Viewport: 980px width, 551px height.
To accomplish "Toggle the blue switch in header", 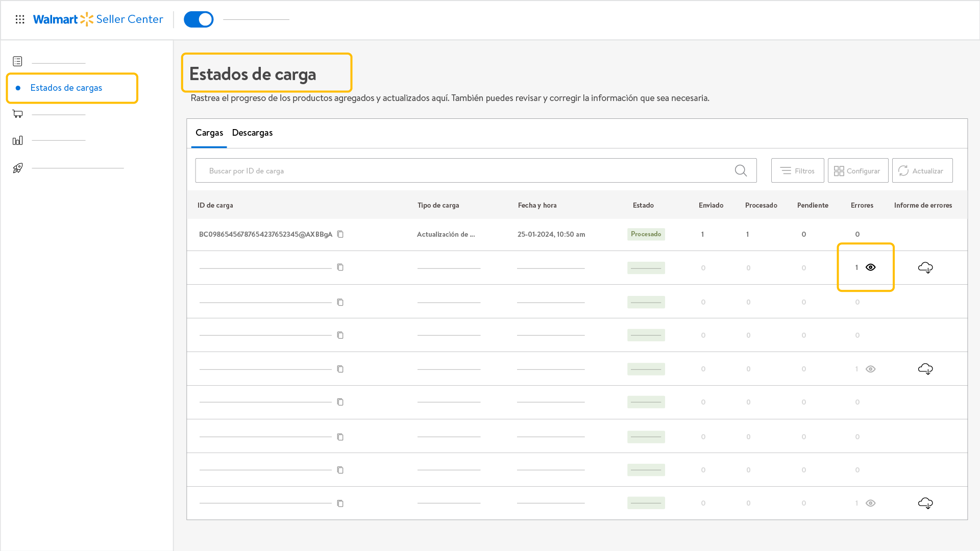I will (x=199, y=19).
